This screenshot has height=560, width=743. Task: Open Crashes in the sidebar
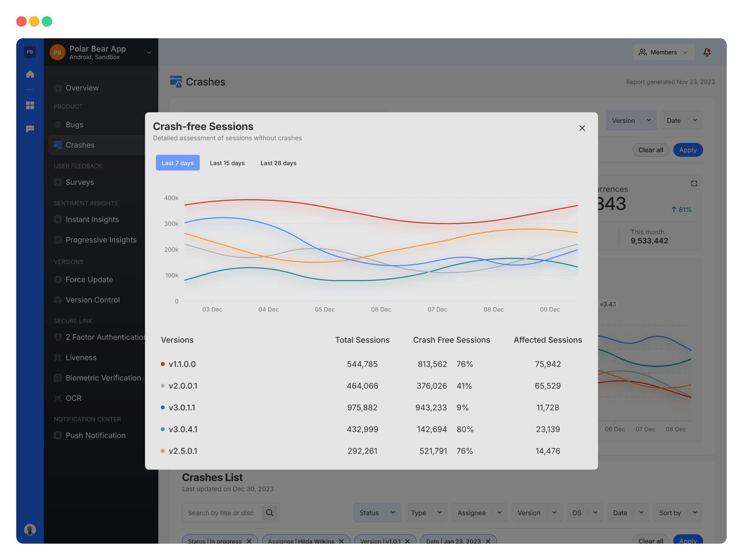coord(96,145)
